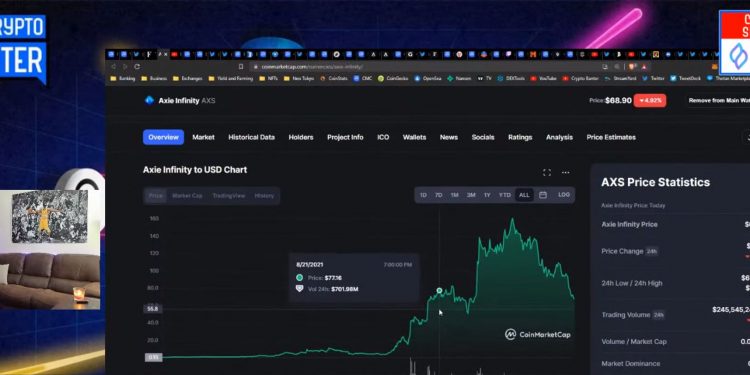Open the Twitter bookmark

[x=653, y=78]
